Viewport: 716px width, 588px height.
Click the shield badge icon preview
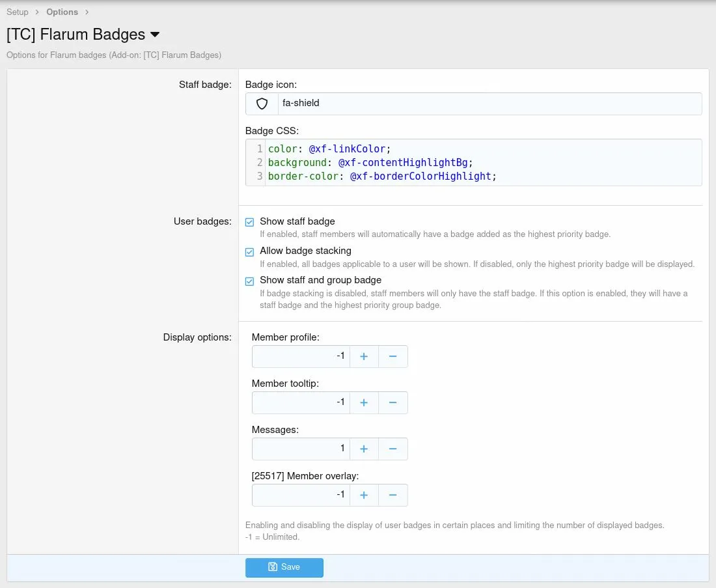(x=262, y=104)
